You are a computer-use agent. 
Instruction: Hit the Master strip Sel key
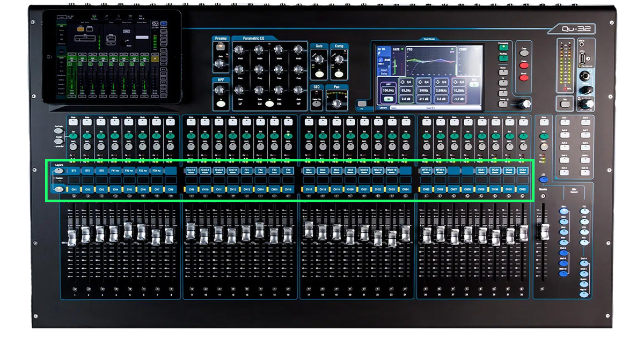tap(544, 137)
